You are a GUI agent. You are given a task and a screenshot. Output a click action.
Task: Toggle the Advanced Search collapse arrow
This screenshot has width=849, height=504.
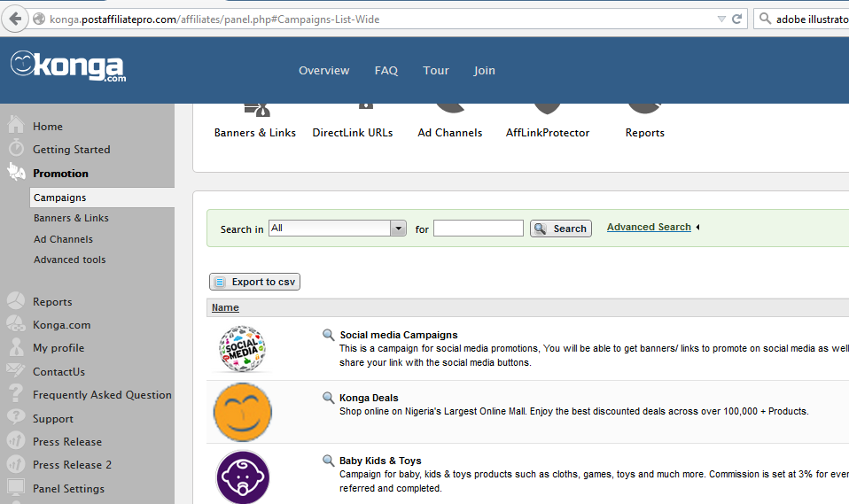(698, 227)
